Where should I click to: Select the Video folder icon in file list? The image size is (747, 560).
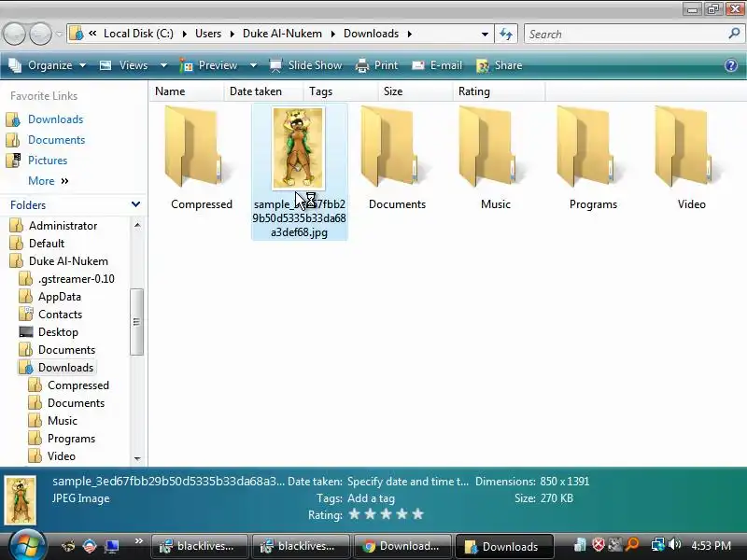[x=691, y=147]
